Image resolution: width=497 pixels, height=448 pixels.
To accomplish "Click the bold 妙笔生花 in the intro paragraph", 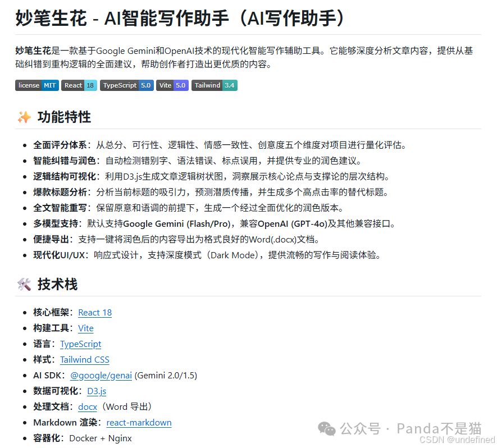I will (x=33, y=51).
